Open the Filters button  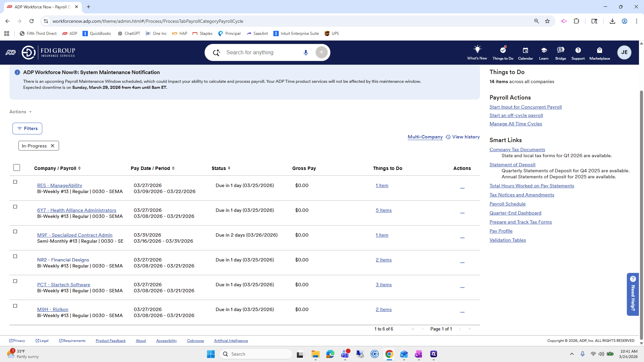pos(27,128)
